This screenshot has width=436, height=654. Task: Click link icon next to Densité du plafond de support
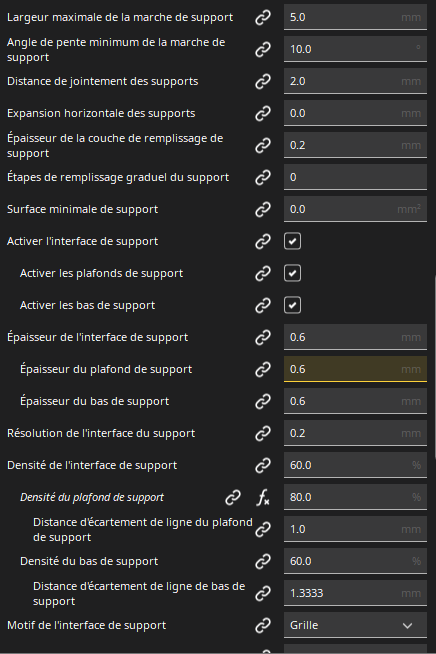[x=233, y=497]
